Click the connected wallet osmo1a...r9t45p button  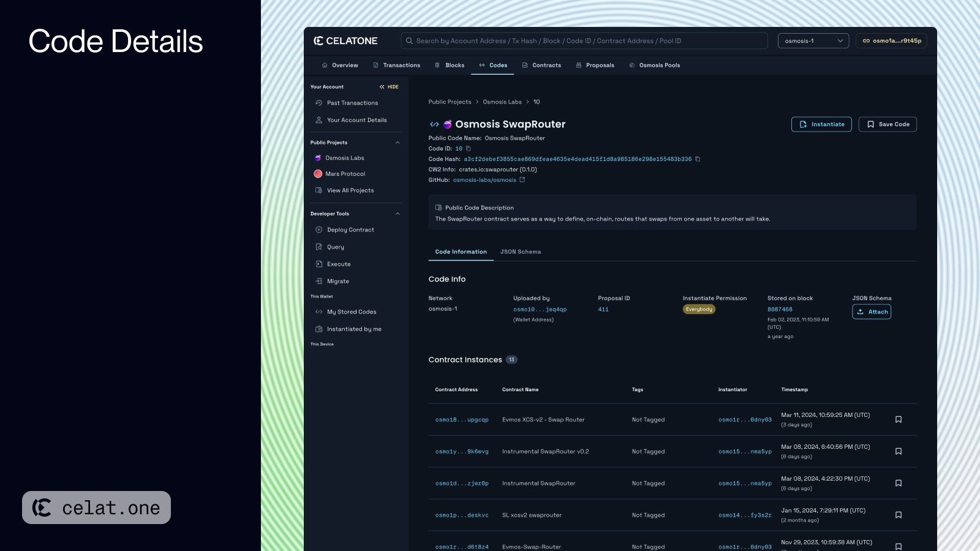[891, 41]
